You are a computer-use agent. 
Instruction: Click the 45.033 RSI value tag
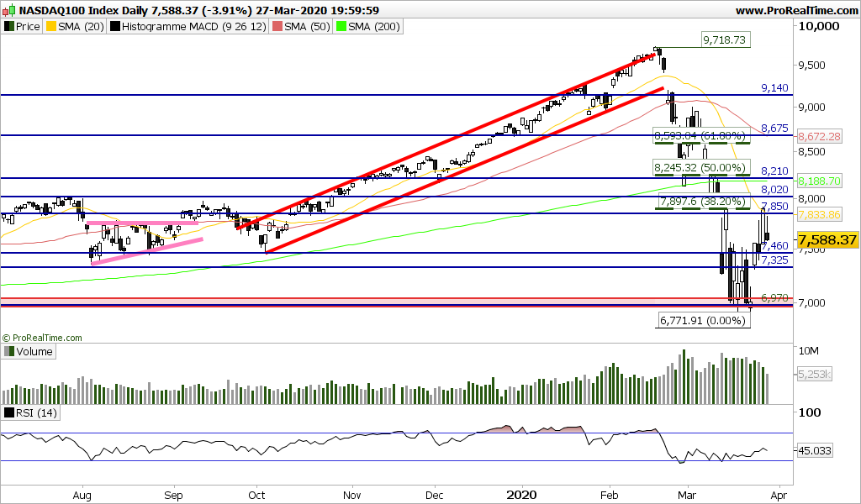(x=815, y=451)
